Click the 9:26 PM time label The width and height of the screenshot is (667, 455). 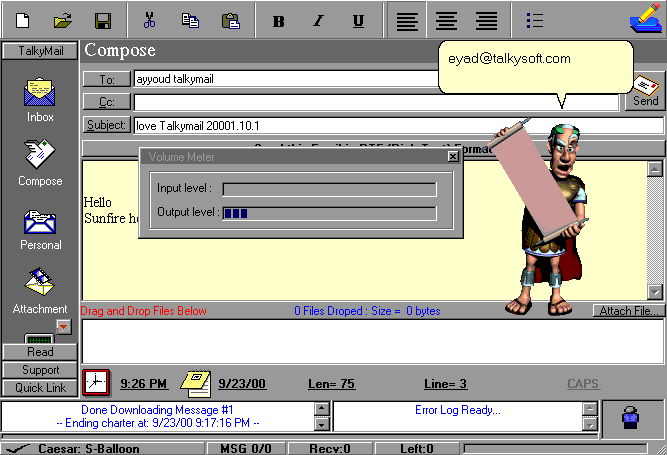point(144,384)
